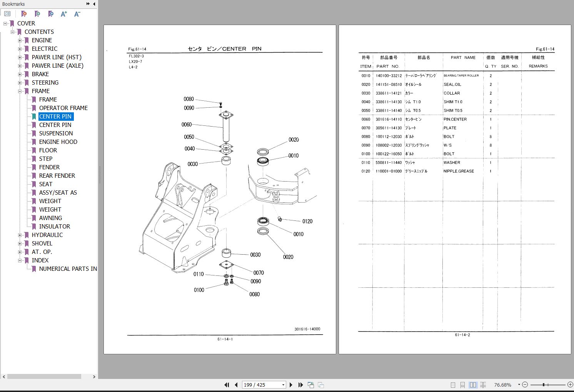
Task: Go to previous view
Action: tap(310, 385)
